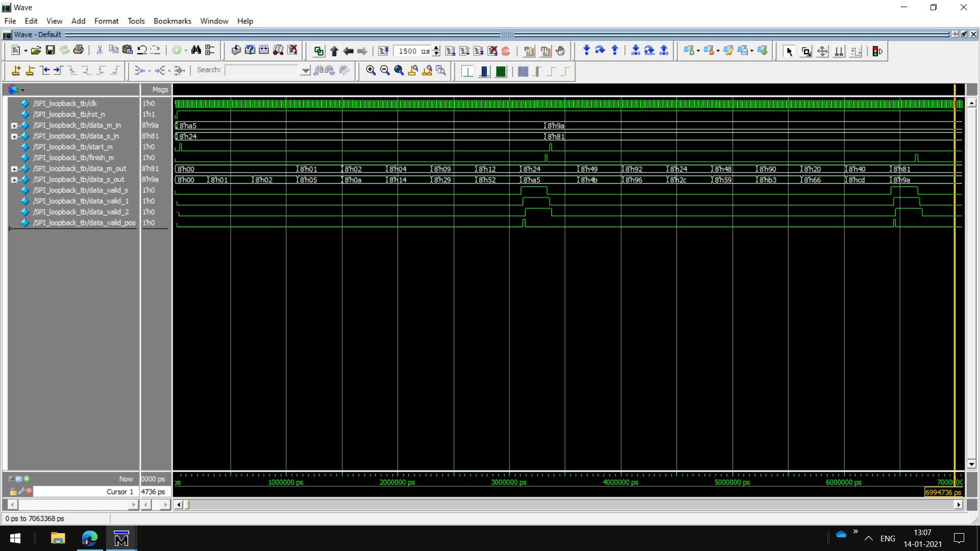
Task: Select the arrow pointer Select mode
Action: (x=789, y=52)
